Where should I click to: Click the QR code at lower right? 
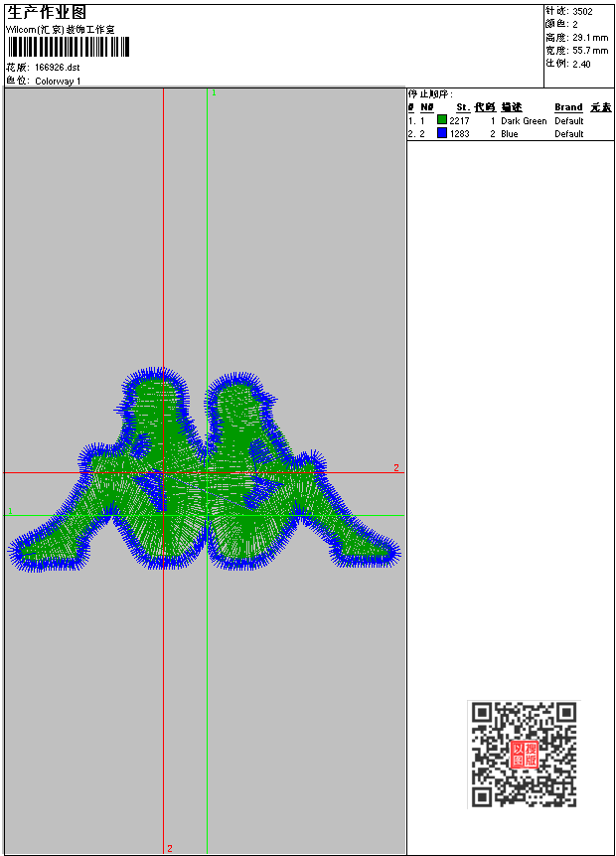524,754
